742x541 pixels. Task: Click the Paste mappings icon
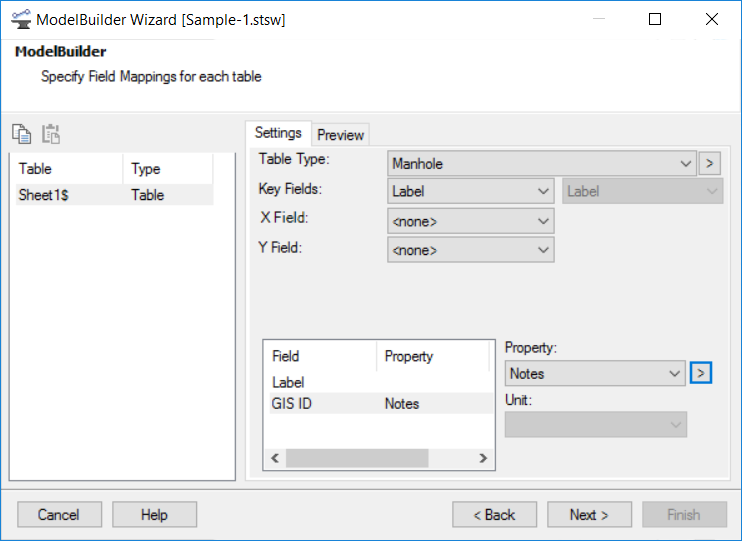[x=51, y=134]
